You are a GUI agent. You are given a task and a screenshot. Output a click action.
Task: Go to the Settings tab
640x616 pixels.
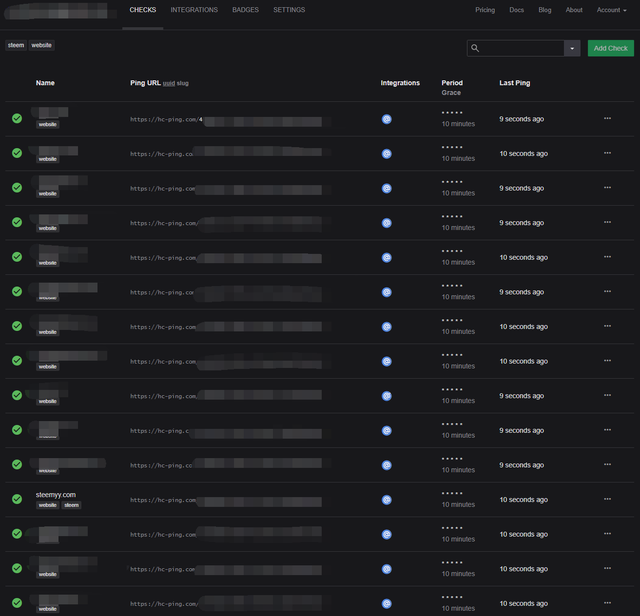(x=289, y=10)
